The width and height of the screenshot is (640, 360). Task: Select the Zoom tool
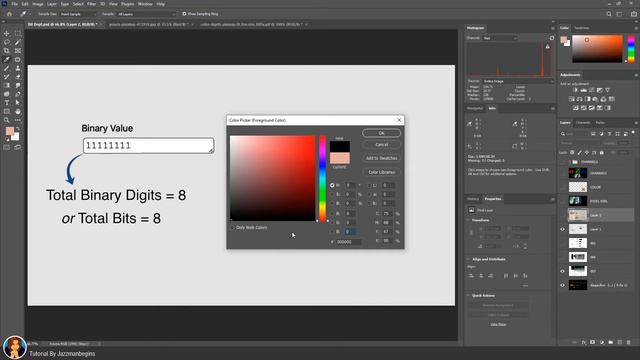coord(7,120)
